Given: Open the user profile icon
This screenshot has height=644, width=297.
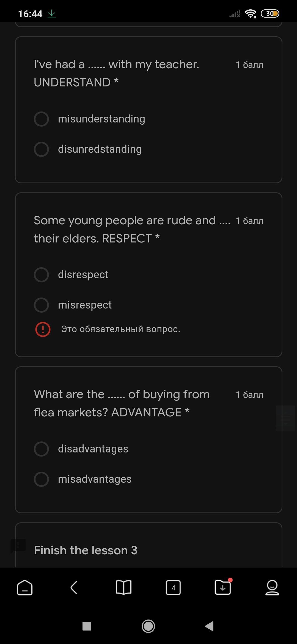Looking at the screenshot, I should pyautogui.click(x=272, y=588).
